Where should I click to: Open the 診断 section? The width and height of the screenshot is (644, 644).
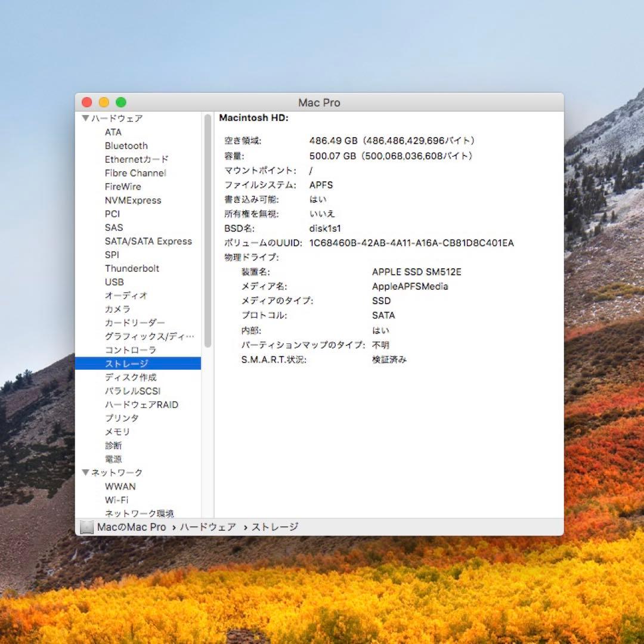tap(113, 445)
